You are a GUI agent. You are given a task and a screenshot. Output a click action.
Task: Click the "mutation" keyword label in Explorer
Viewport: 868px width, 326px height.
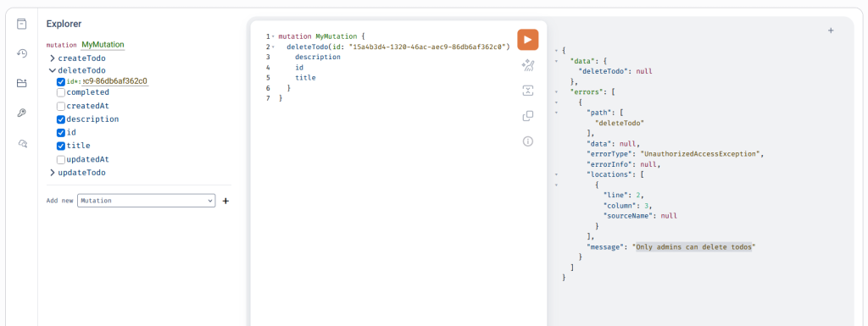click(x=61, y=46)
